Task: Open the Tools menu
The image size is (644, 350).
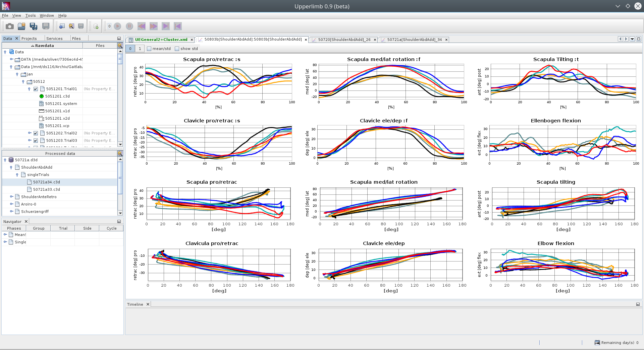Action: (x=30, y=15)
